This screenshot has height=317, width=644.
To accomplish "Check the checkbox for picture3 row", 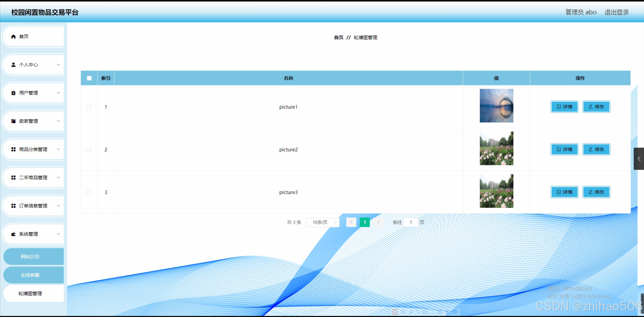I will [89, 192].
